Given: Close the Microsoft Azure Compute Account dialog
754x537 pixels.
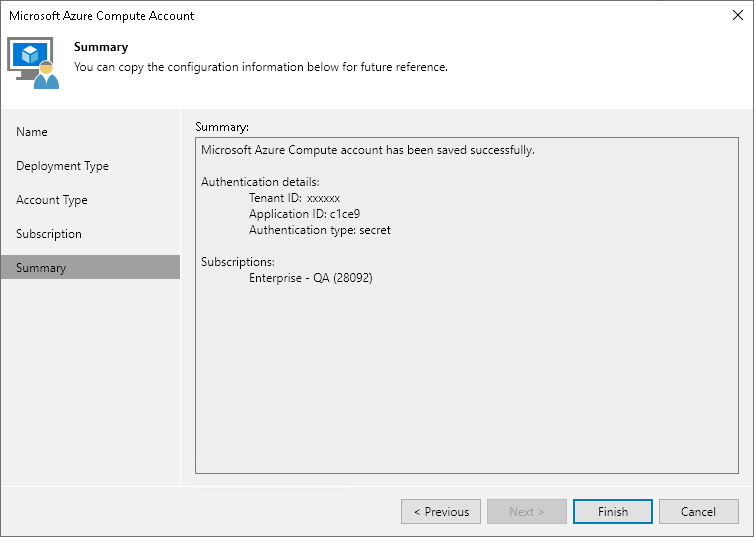Looking at the screenshot, I should pyautogui.click(x=738, y=15).
